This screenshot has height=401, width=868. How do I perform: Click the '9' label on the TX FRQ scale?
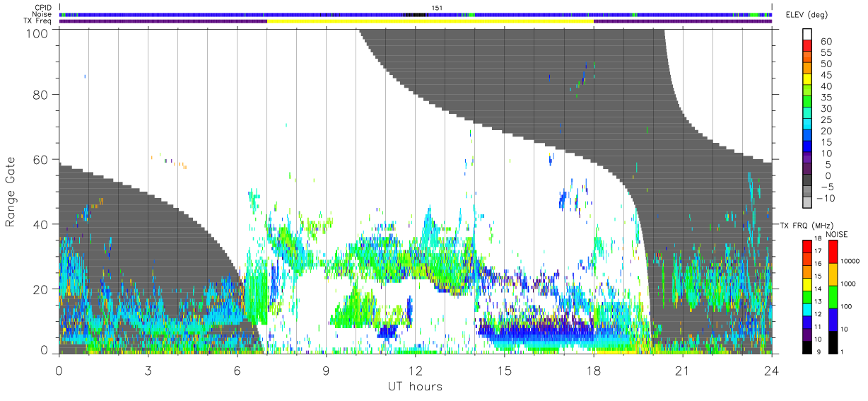click(x=819, y=351)
